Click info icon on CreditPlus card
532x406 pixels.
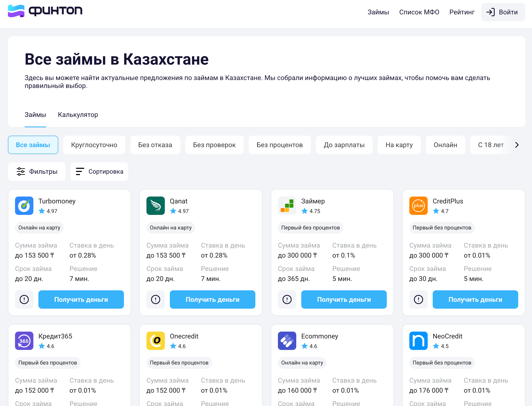click(418, 299)
